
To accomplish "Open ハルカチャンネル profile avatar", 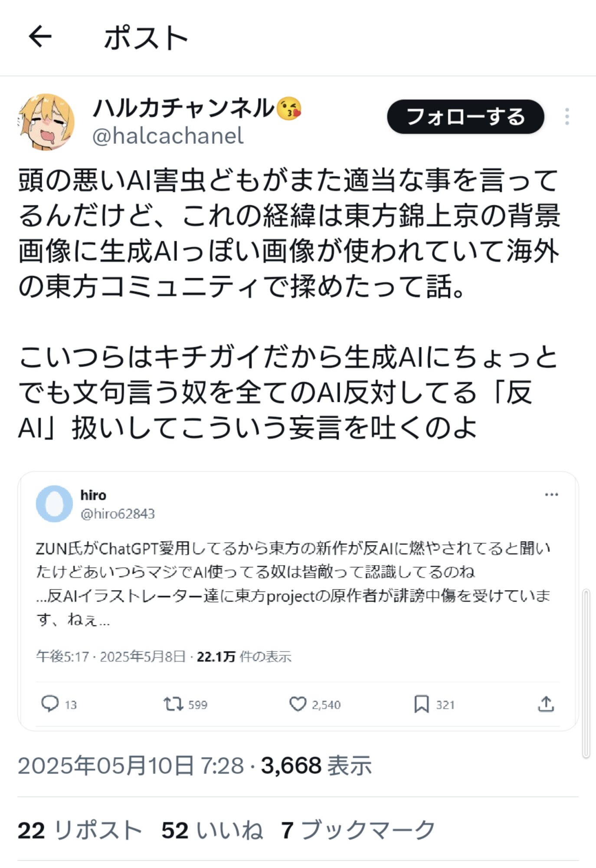I will (46, 122).
